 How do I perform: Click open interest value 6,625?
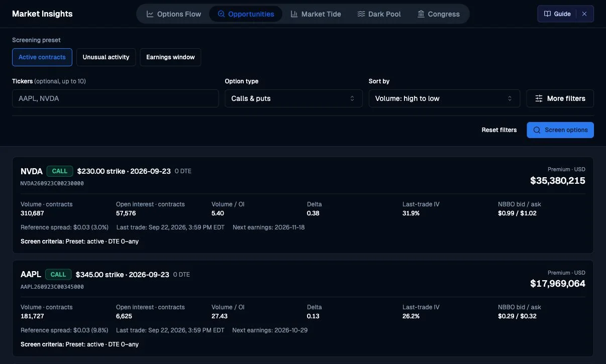pos(124,316)
